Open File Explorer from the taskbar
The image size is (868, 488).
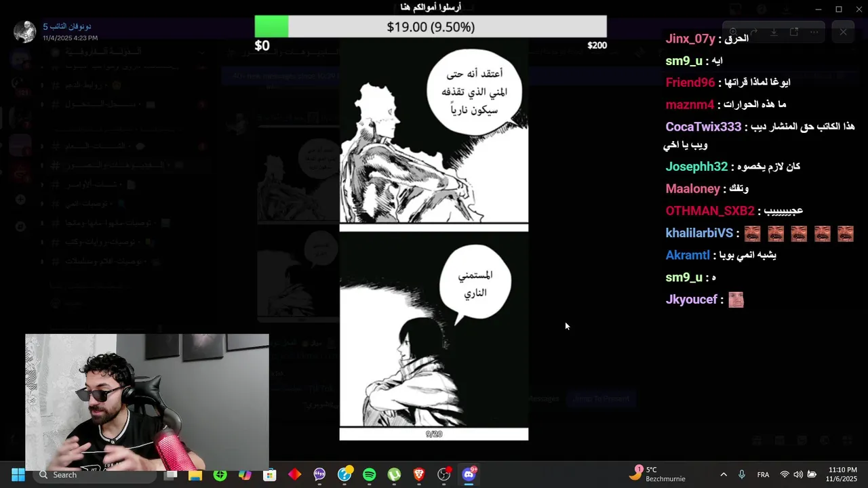click(x=195, y=474)
